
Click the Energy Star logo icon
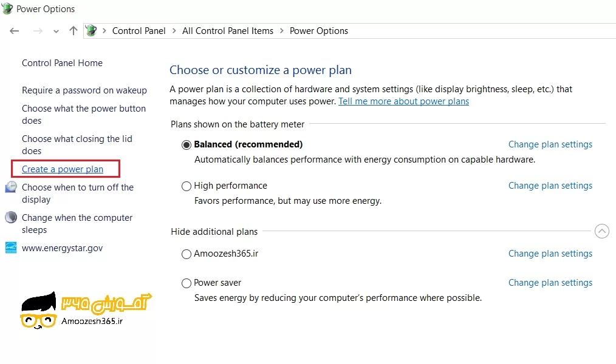[x=11, y=248]
